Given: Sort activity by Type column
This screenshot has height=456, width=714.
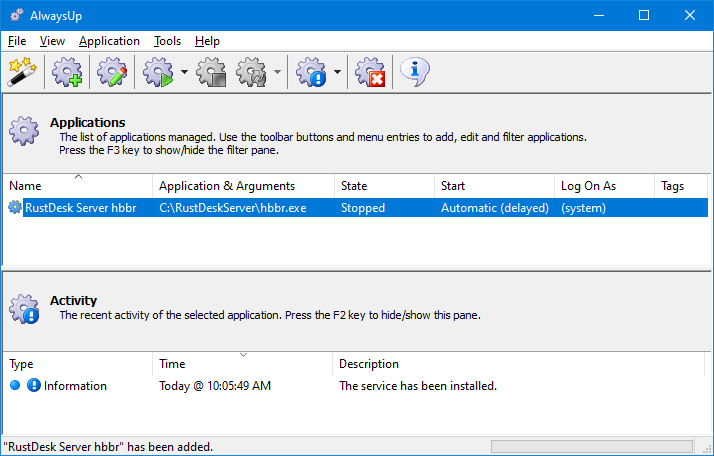Looking at the screenshot, I should (78, 364).
